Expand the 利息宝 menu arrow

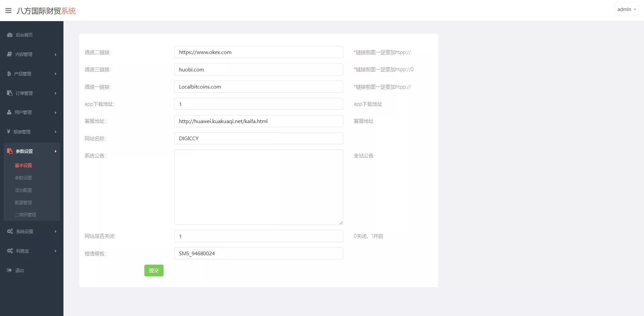(x=55, y=251)
